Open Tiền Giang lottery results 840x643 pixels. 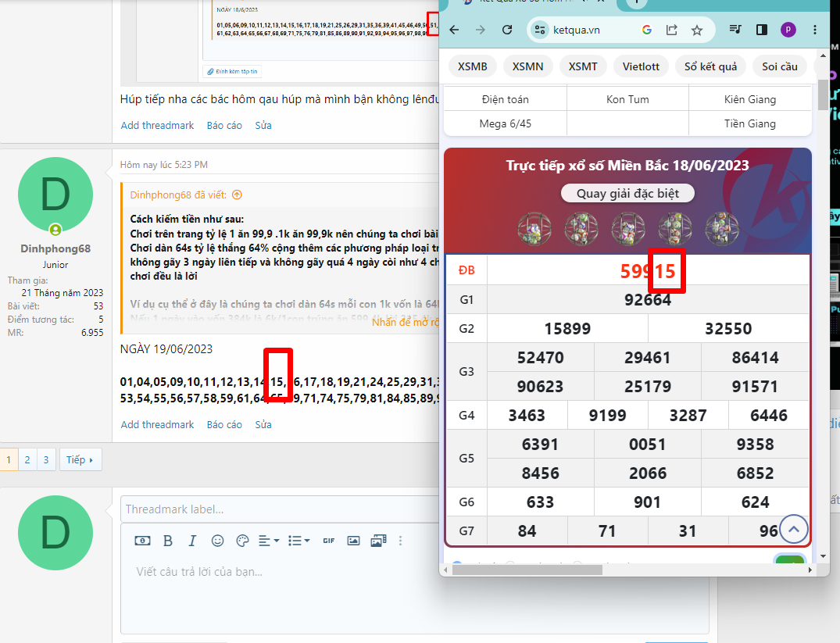750,123
